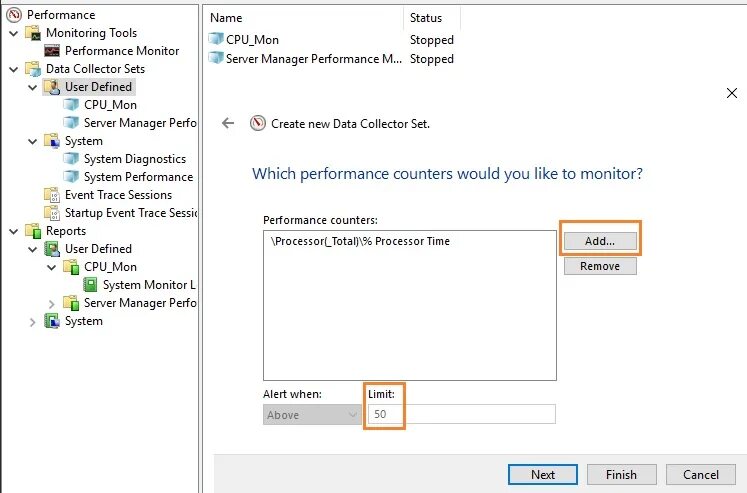Viewport: 747px width, 493px height.
Task: Expand the System node under Reports
Action: coord(32,321)
